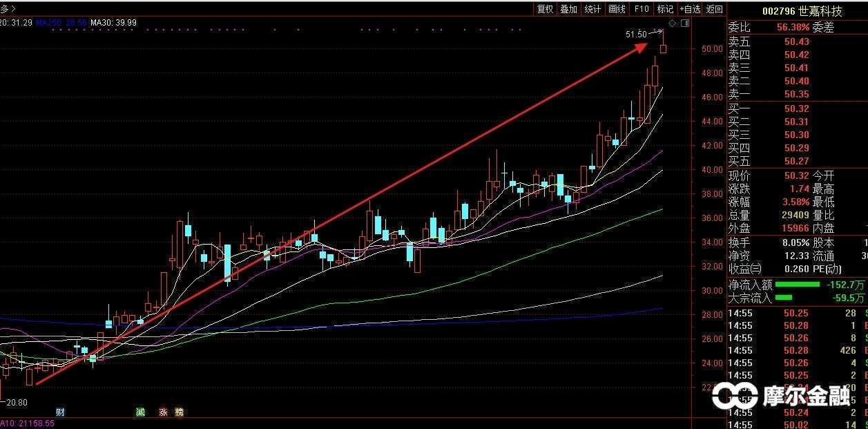Click 返回 to go back
Screen dimensions: 868x429
tap(715, 9)
